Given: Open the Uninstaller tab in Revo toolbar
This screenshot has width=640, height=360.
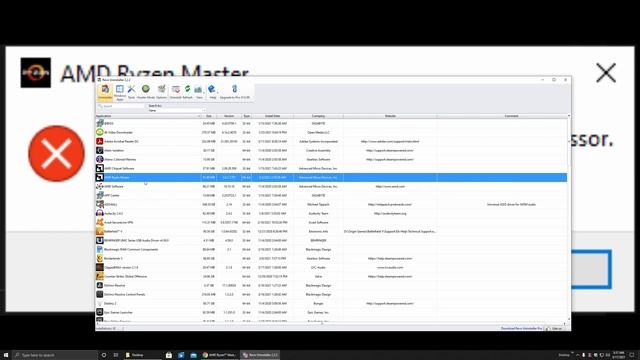Looking at the screenshot, I should coord(105,92).
